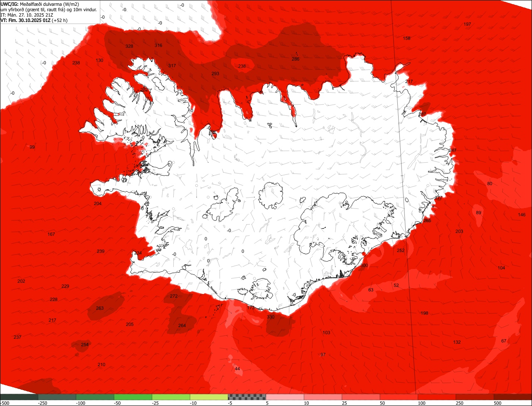Click the low flux value 44
Image resolution: width=532 pixels, height=406 pixels.
click(237, 369)
